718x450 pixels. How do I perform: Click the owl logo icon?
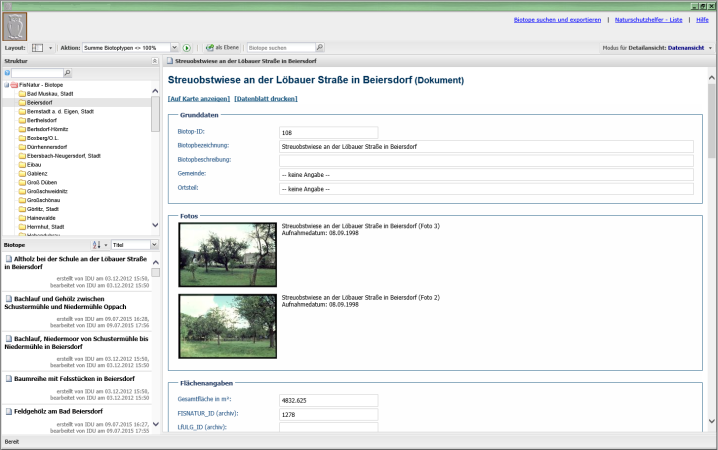pyautogui.click(x=15, y=27)
